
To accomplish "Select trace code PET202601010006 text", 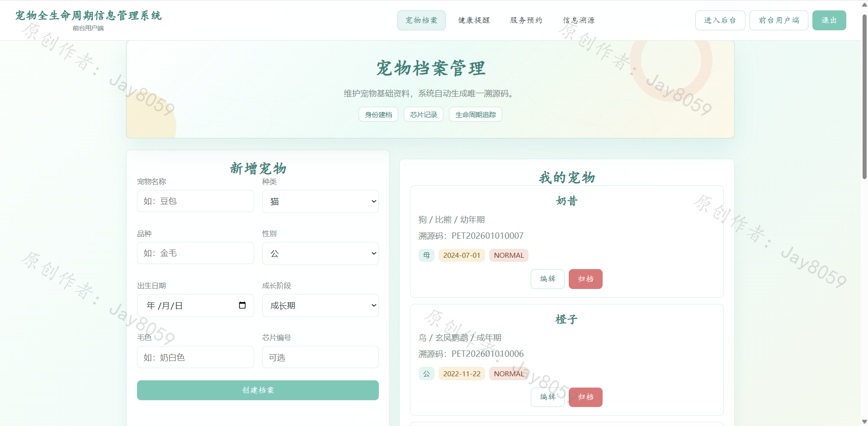I will (487, 354).
